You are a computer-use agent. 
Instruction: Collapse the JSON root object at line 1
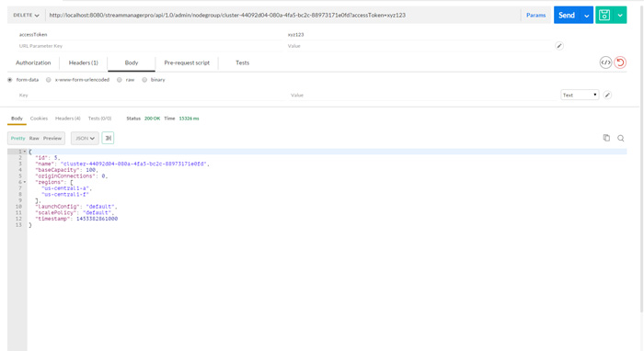25,152
